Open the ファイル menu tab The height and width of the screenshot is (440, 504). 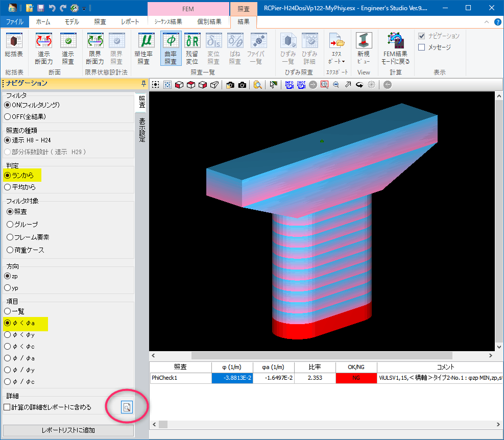pyautogui.click(x=15, y=22)
